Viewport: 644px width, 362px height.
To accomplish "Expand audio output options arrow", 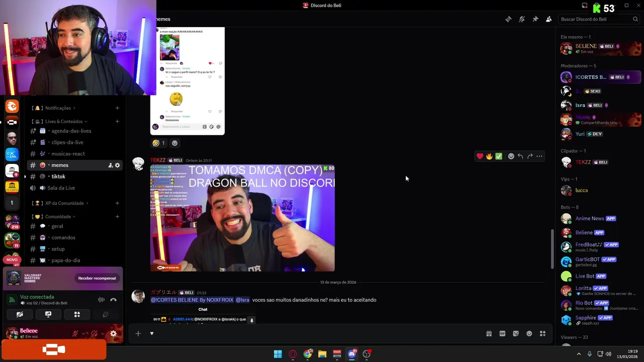I will (103, 333).
